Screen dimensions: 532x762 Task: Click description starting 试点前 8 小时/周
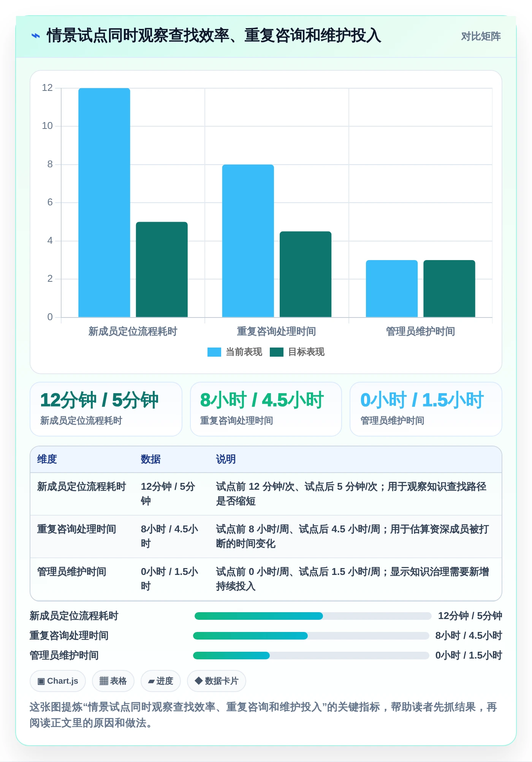pos(353,537)
